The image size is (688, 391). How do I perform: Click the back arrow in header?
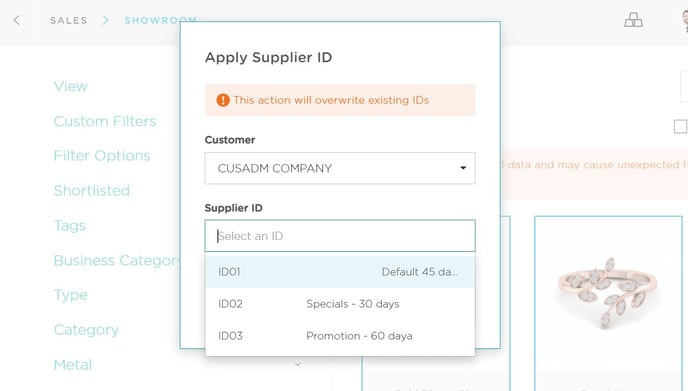pyautogui.click(x=17, y=20)
